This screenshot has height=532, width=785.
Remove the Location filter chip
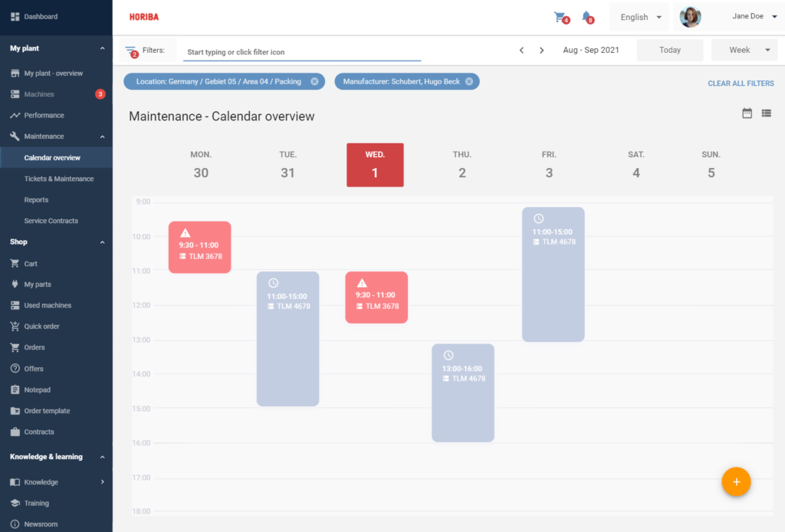pos(314,81)
